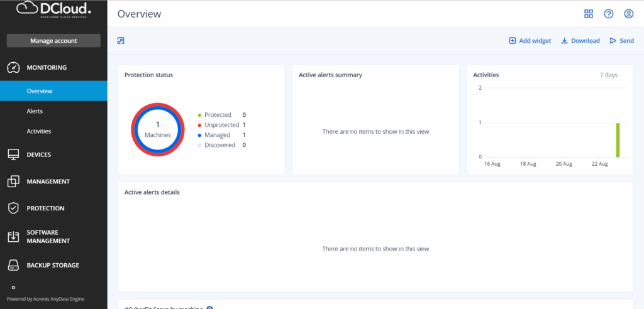Download the dashboard report
Image resolution: width=644 pixels, height=309 pixels.
coord(580,41)
